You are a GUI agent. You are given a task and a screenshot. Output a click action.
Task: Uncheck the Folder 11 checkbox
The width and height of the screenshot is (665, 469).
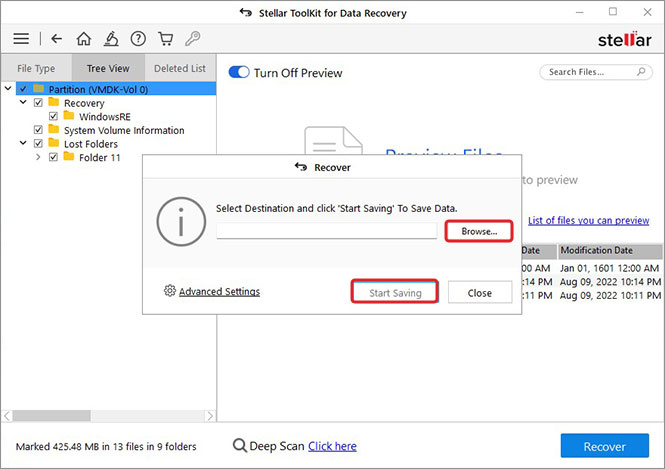53,157
